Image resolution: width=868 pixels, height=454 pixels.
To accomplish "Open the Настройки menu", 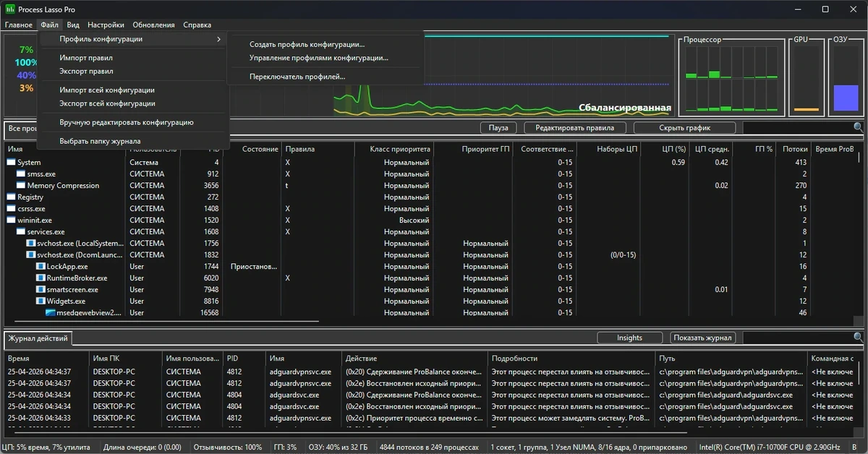I will pos(106,25).
